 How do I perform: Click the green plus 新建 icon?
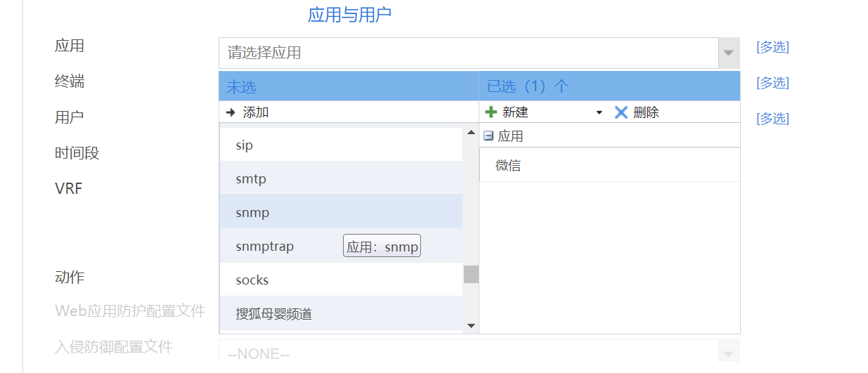[491, 112]
